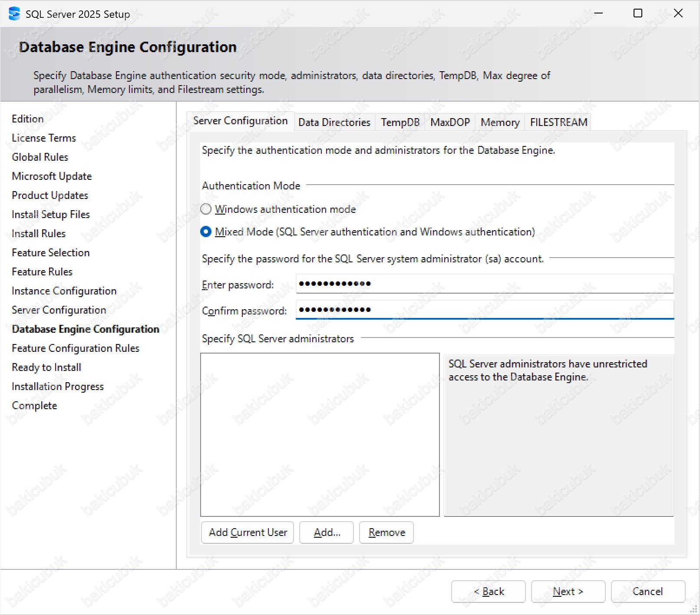Select Feature Rules step
Screen dimensions: 700x615
click(x=42, y=272)
